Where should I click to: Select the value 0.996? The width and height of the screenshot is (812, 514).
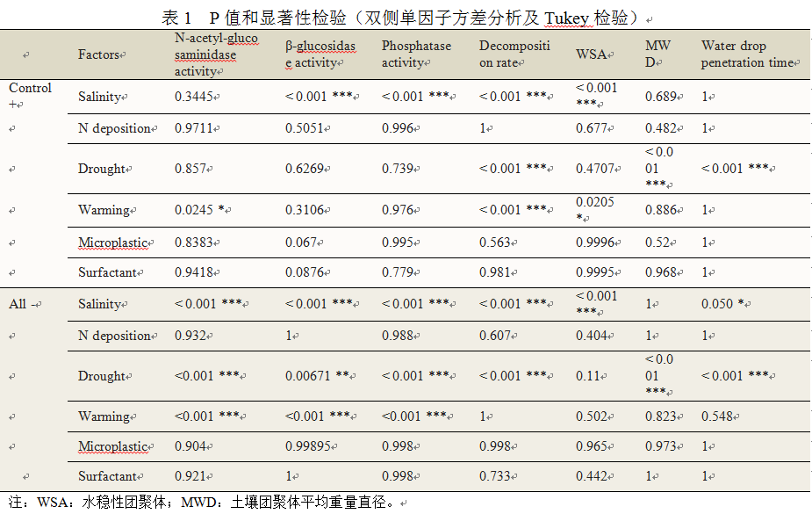[398, 128]
